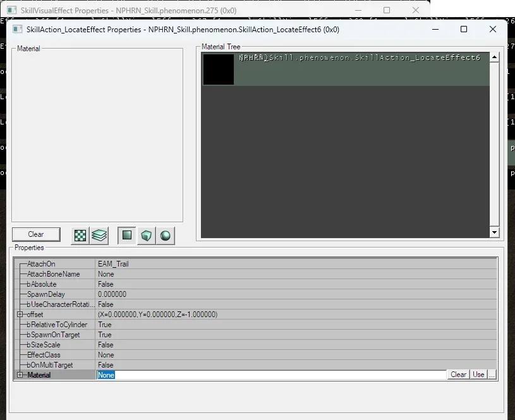Viewport: 515px width, 420px height.
Task: Click the stacked layers icon
Action: [99, 236]
